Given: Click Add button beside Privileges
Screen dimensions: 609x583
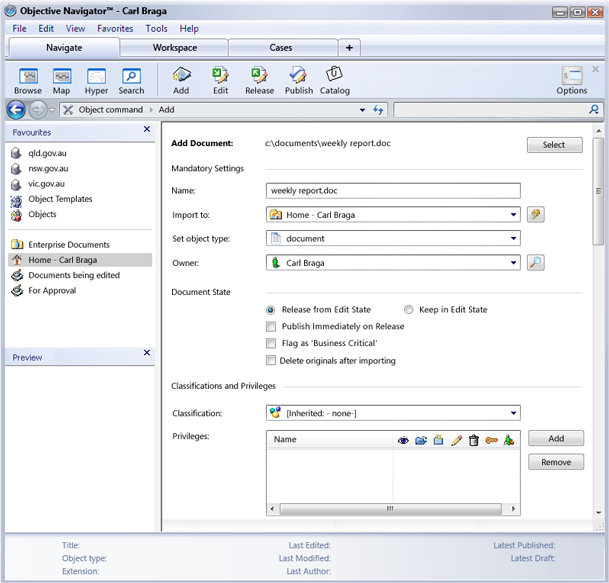Looking at the screenshot, I should coord(556,438).
